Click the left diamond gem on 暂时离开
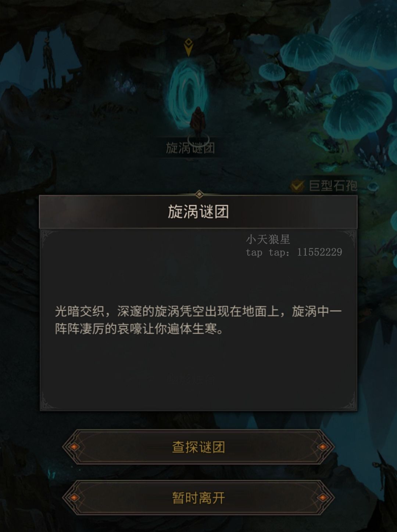This screenshot has height=532, width=397. (74, 497)
